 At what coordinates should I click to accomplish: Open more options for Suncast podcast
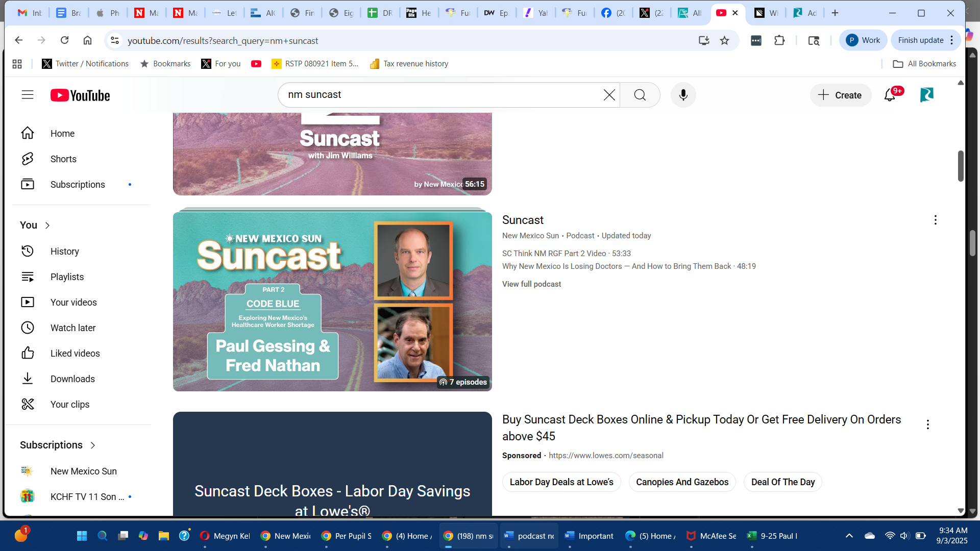point(935,220)
